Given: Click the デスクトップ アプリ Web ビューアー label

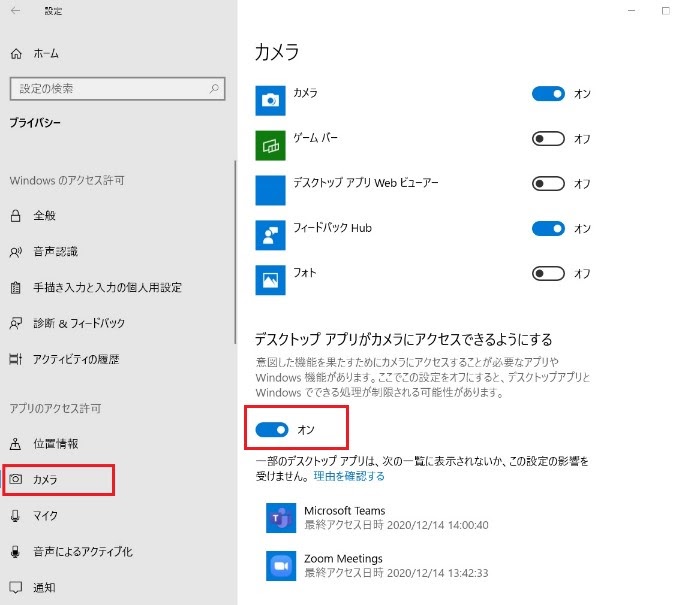Looking at the screenshot, I should click(x=366, y=183).
